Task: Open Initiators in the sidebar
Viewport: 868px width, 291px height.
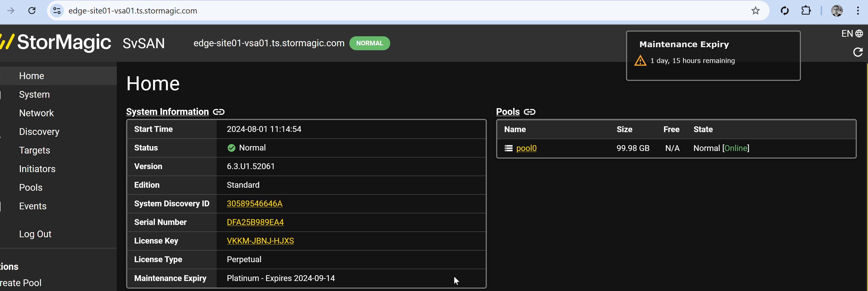Action: pyautogui.click(x=37, y=169)
